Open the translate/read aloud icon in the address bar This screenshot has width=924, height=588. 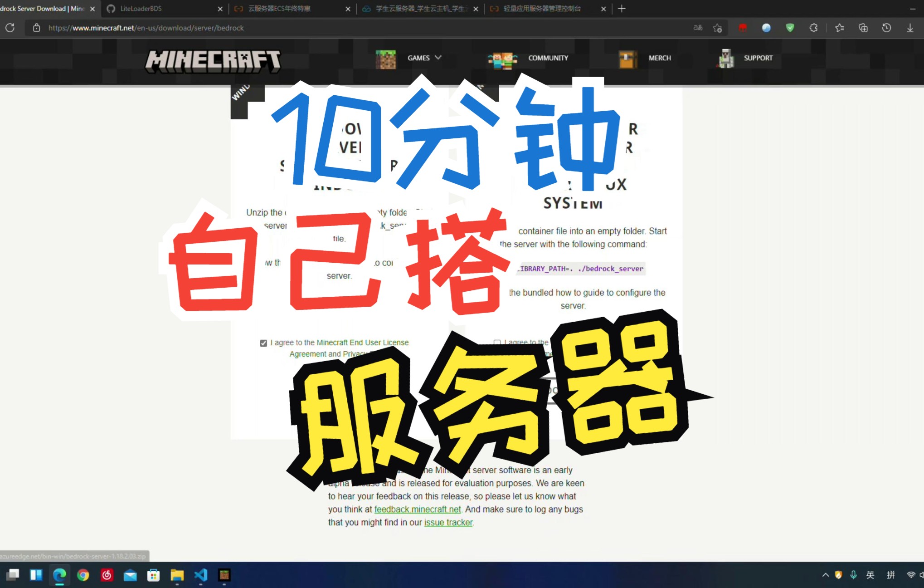tap(698, 28)
